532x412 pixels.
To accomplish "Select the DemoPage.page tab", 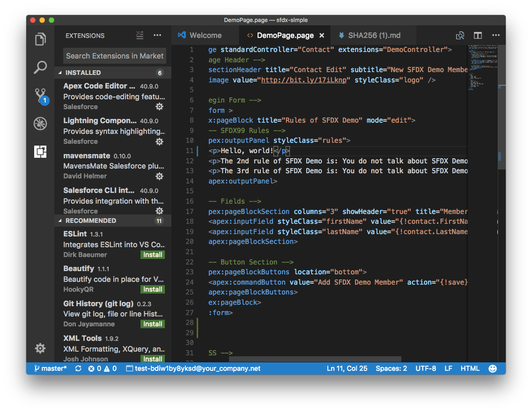I will [285, 35].
